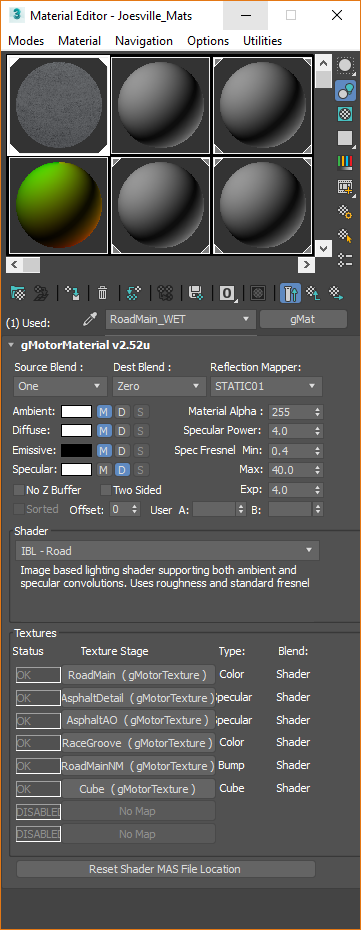Click the RoadMainNM texture stage button
Image resolution: width=361 pixels, height=930 pixels.
[138, 766]
